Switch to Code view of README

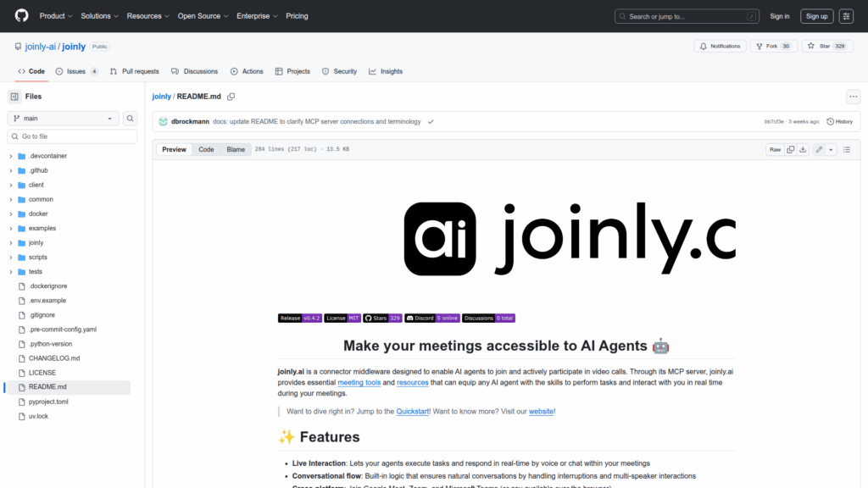206,149
